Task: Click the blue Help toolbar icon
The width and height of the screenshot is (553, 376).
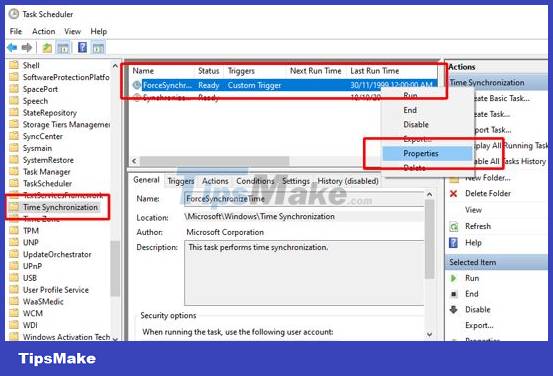Action: (83, 47)
